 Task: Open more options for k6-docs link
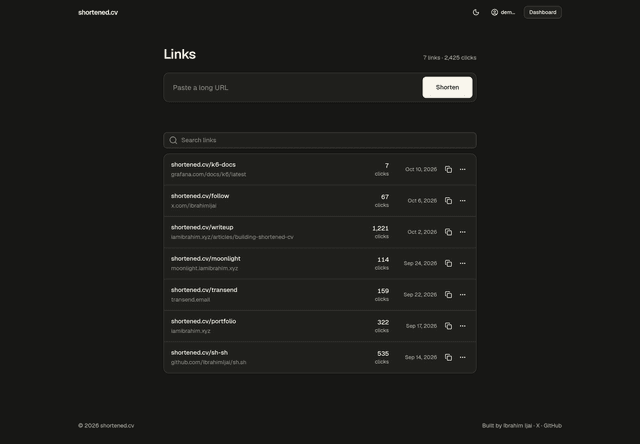click(462, 169)
